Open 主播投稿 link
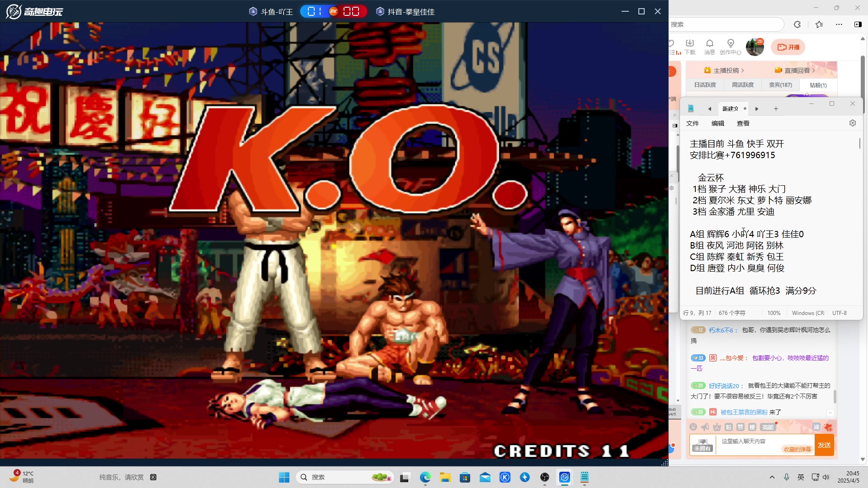 [x=724, y=70]
